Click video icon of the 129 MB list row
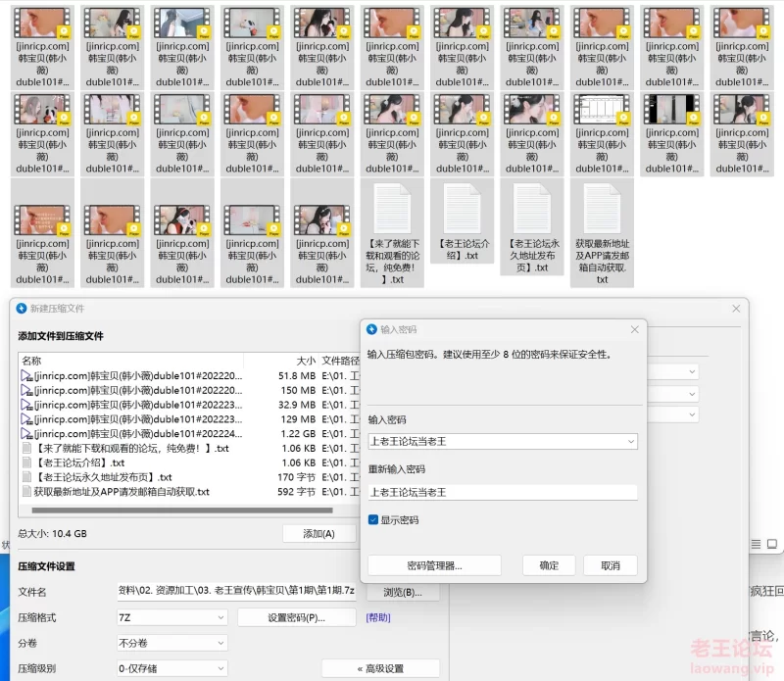 point(26,419)
